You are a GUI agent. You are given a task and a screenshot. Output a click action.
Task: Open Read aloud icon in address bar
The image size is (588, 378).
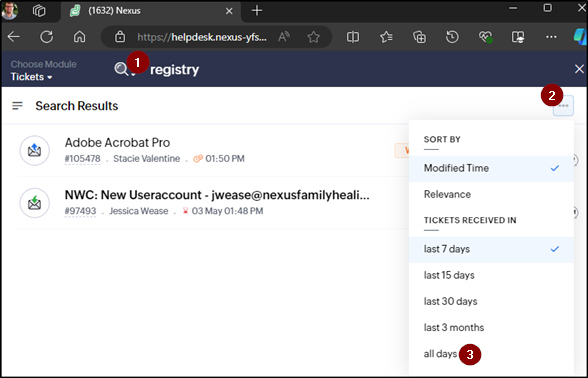click(x=284, y=37)
